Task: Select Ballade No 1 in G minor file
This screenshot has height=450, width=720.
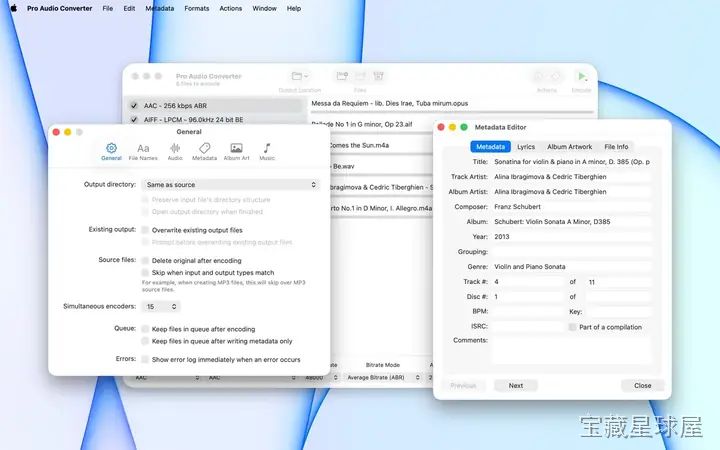Action: point(362,124)
